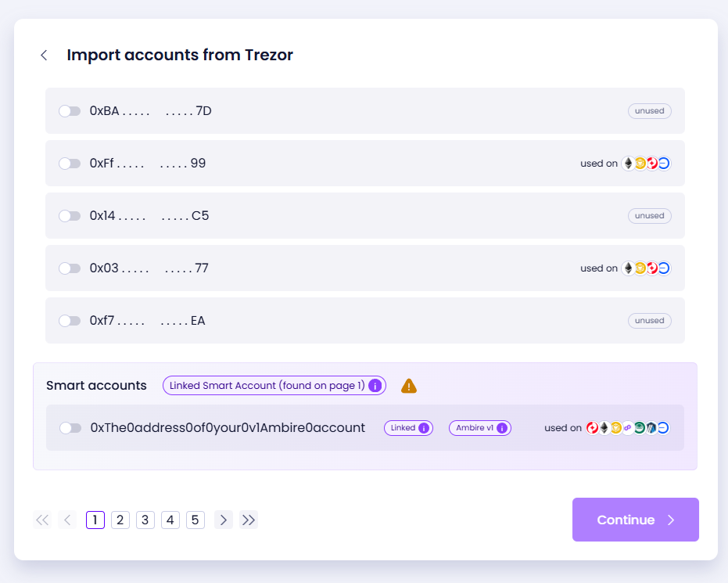This screenshot has height=583, width=728.
Task: Click the warning triangle beside Smart accounts
Action: [409, 385]
